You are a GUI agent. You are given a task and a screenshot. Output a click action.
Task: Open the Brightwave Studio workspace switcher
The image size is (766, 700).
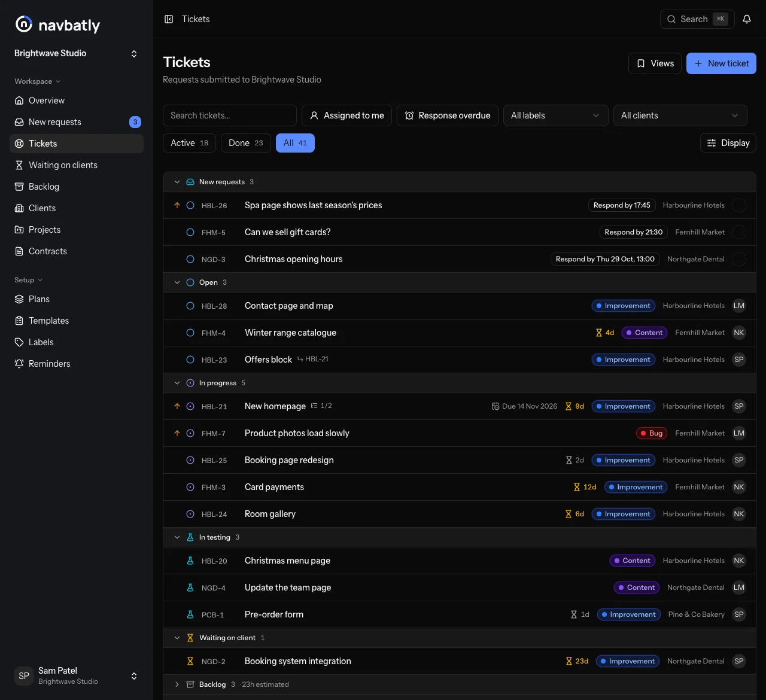(x=77, y=53)
